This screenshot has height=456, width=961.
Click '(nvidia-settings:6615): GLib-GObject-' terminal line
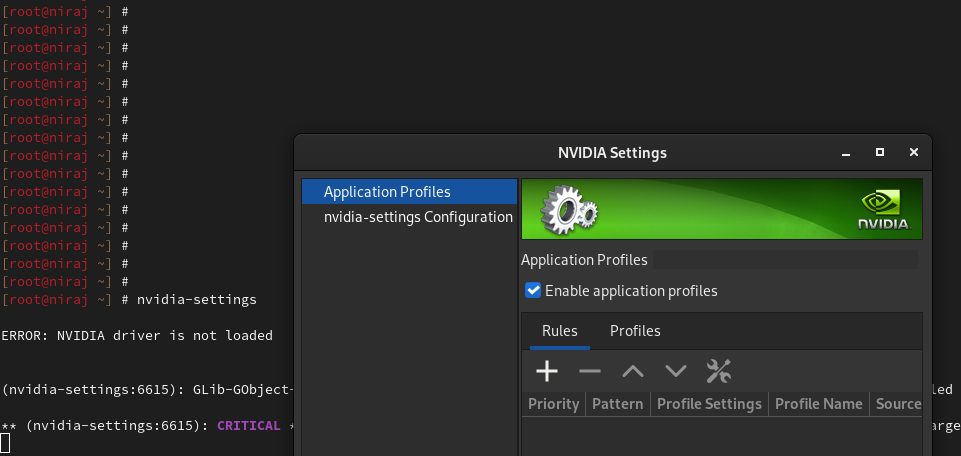(148, 390)
